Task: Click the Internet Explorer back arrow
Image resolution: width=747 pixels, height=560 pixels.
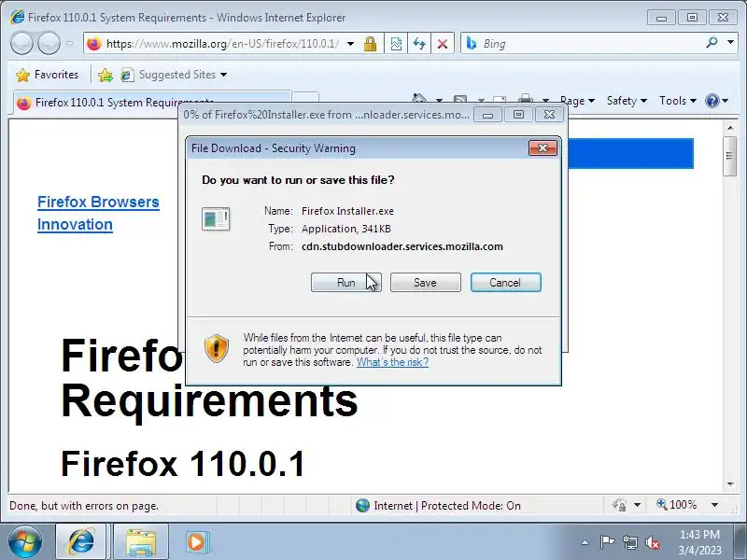Action: tap(21, 43)
